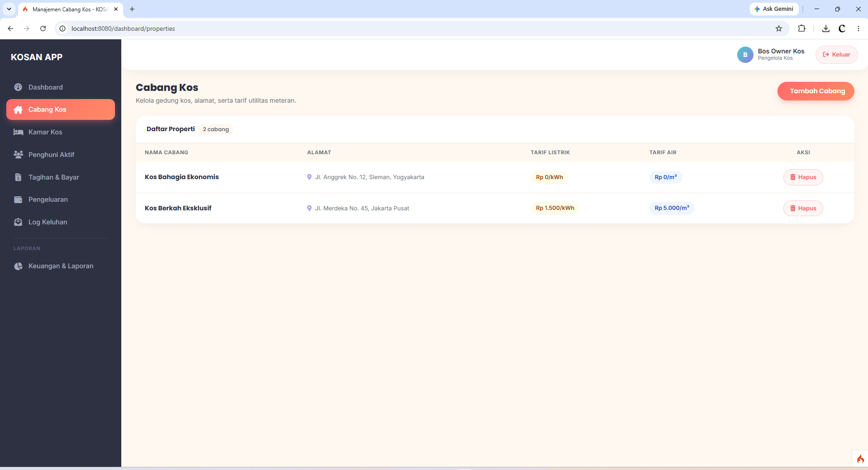Click the browser back arrow
The height and width of the screenshot is (470, 868).
pyautogui.click(x=10, y=28)
